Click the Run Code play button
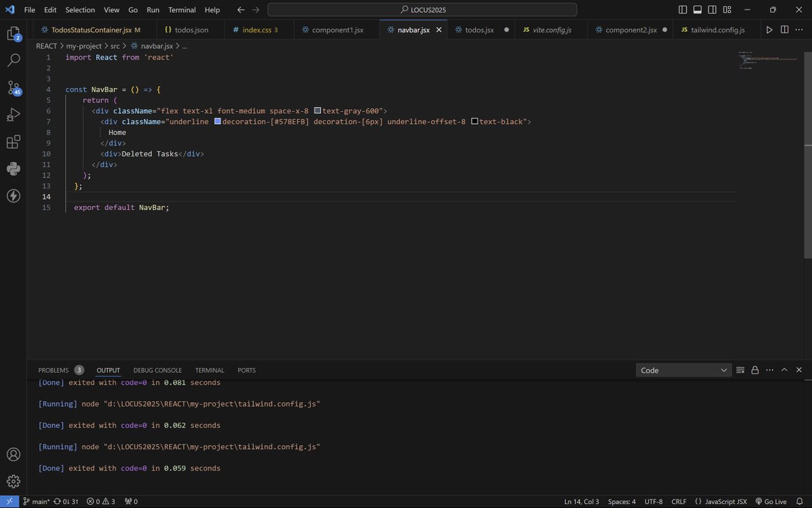812x508 pixels. [769, 30]
